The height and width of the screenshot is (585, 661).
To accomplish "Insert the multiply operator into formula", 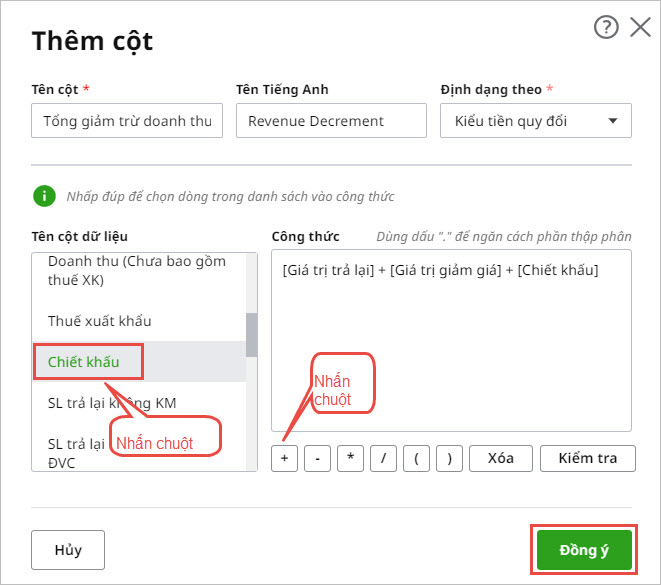I will 351,458.
